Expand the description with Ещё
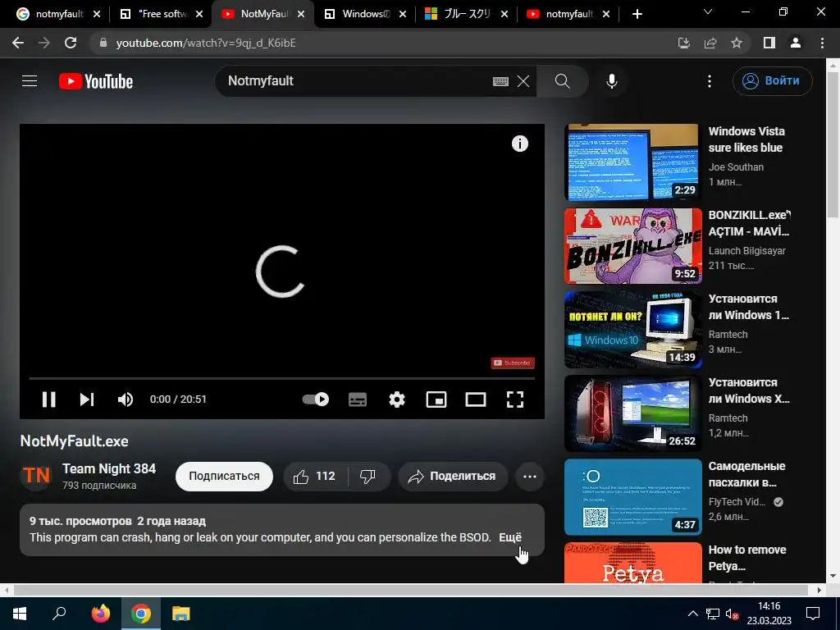This screenshot has width=840, height=630. coord(510,537)
